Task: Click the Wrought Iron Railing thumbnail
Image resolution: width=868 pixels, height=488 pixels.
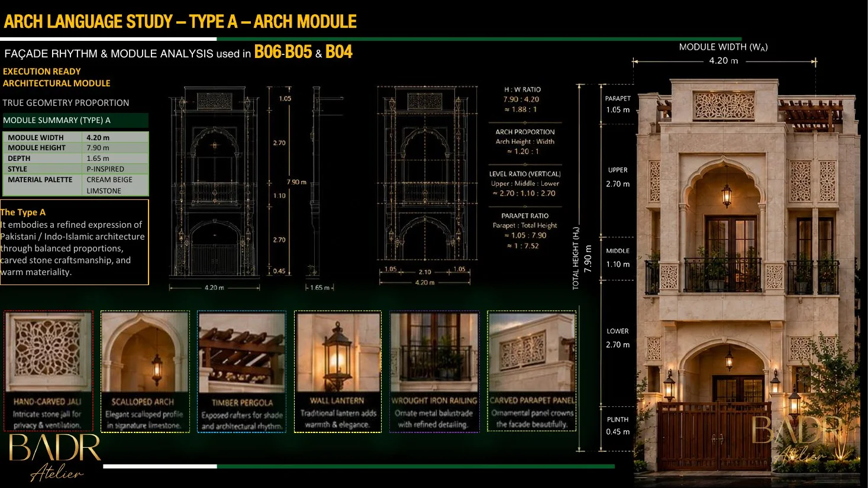Action: [434, 371]
